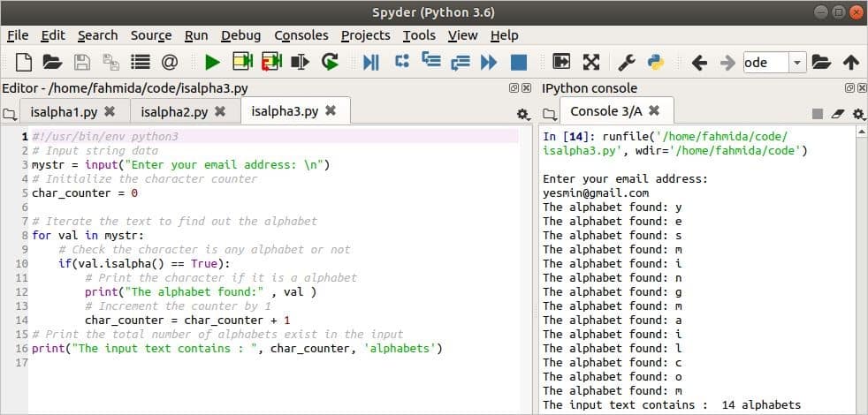Viewport: 868px width, 415px height.
Task: Close the isalpha3.py tab
Action: point(331,110)
